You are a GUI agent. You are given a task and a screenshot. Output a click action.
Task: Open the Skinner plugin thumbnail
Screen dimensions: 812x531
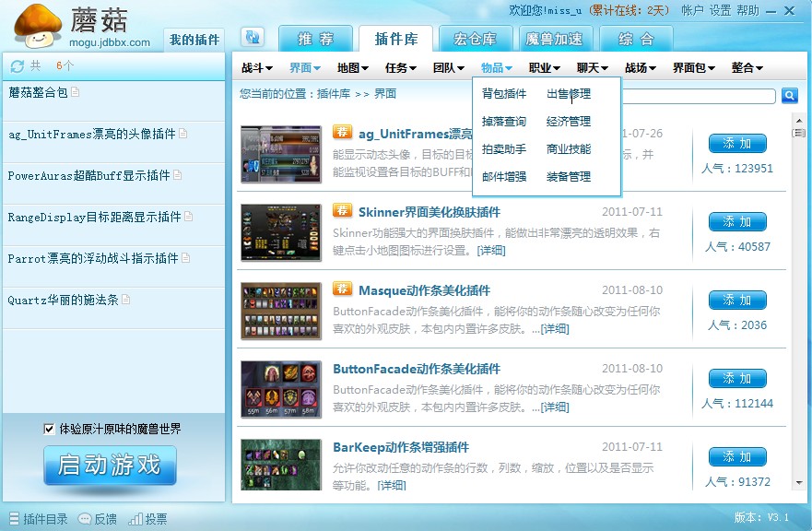(x=281, y=232)
